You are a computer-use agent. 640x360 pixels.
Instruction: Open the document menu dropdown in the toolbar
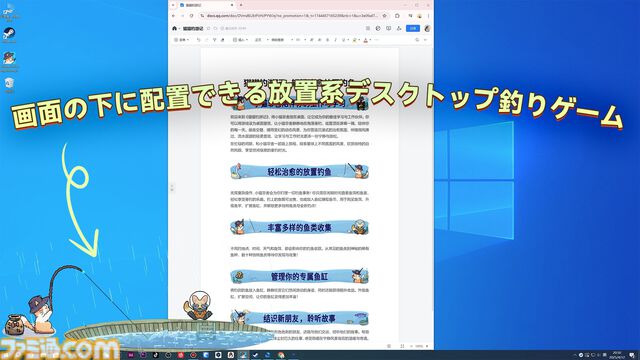point(182,40)
